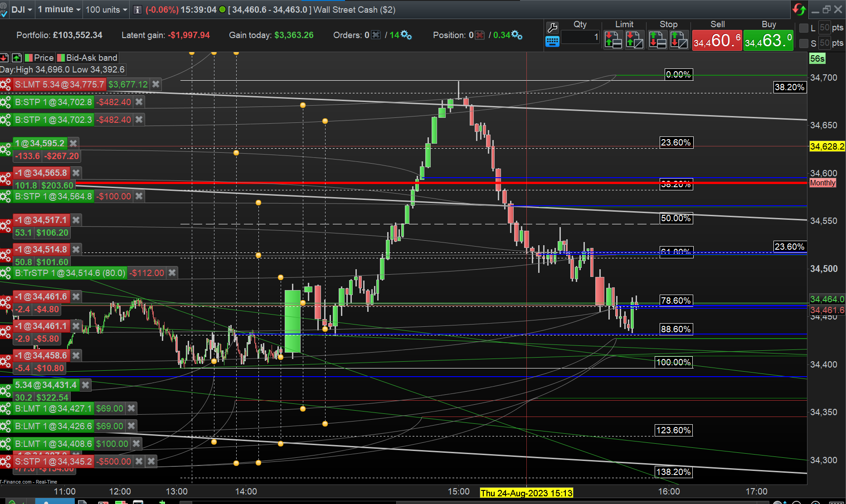Click the Gain today $3,363.26 value
Viewport: 846px width, 504px height.
pos(294,35)
